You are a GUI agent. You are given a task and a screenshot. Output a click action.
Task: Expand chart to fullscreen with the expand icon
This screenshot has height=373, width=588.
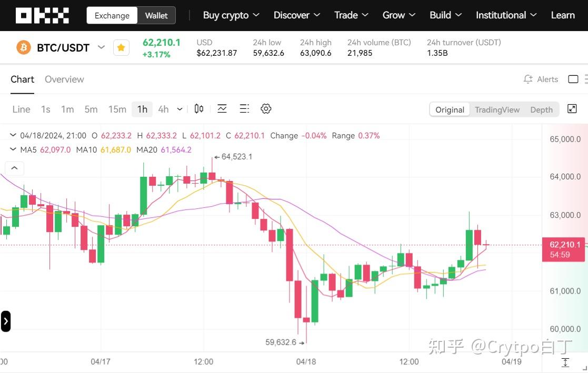pos(572,108)
